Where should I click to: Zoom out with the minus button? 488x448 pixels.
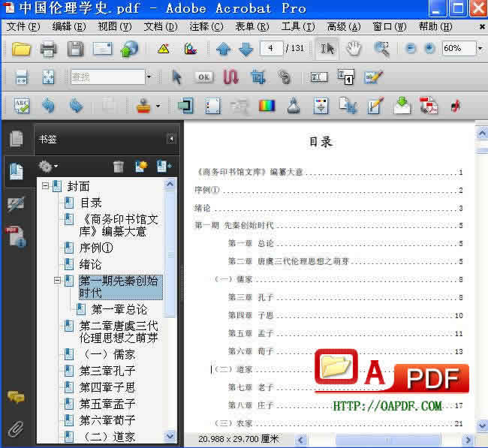(411, 49)
